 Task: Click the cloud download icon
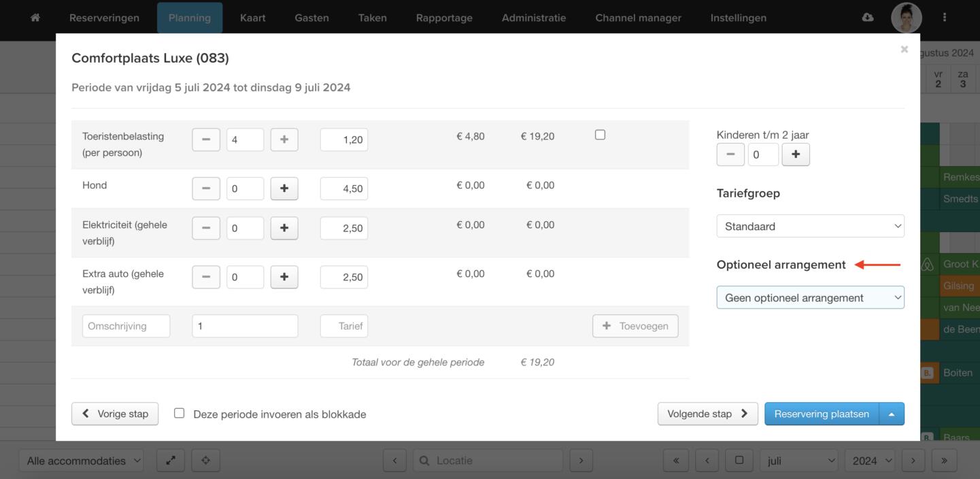point(867,18)
